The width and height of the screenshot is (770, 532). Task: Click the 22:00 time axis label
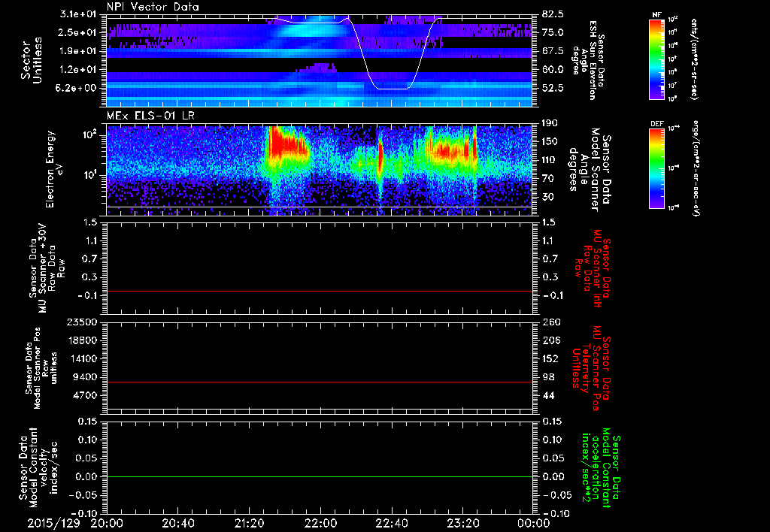click(320, 523)
